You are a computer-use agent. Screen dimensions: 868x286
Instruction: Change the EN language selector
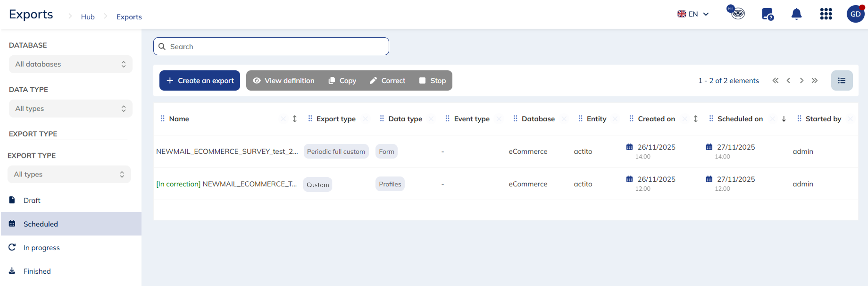pos(693,14)
